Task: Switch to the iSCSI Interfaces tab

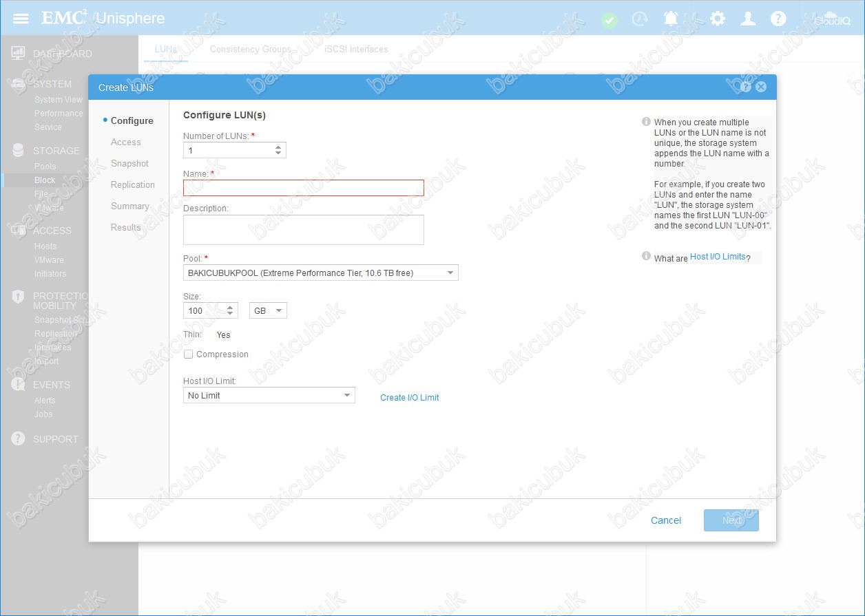Action: point(356,50)
